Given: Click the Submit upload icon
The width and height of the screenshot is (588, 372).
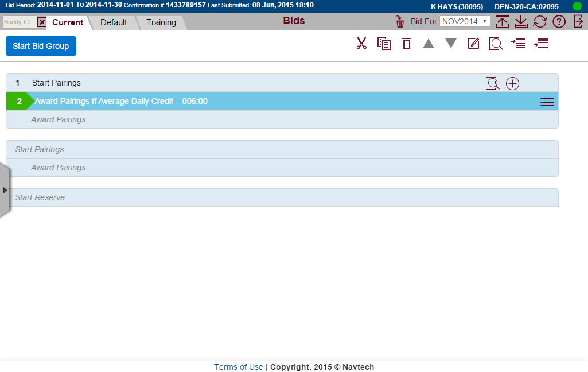Looking at the screenshot, I should 502,22.
